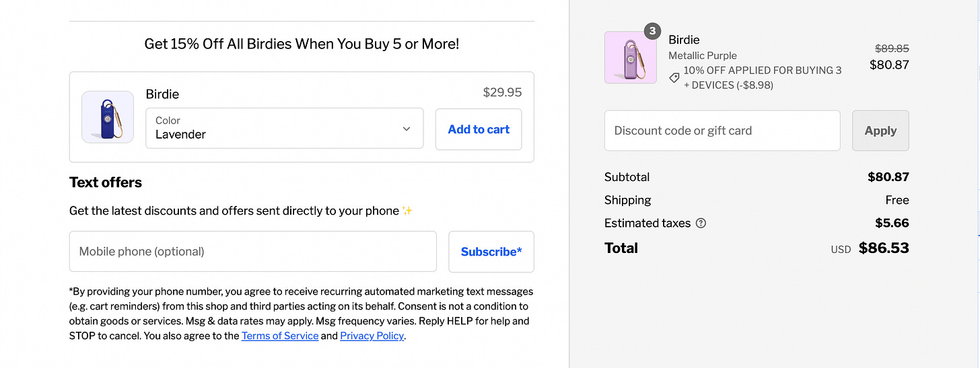Click the $29.95 upsell price
The height and width of the screenshot is (368, 980).
point(502,93)
